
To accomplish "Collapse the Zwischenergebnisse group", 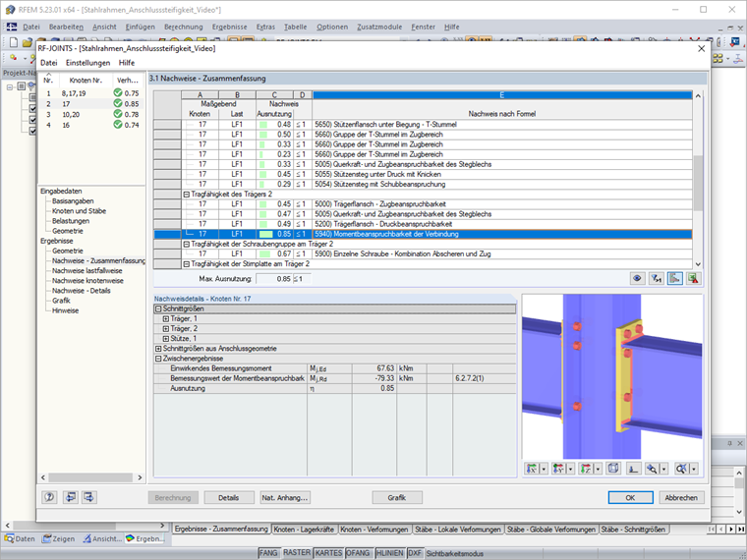I will [158, 359].
